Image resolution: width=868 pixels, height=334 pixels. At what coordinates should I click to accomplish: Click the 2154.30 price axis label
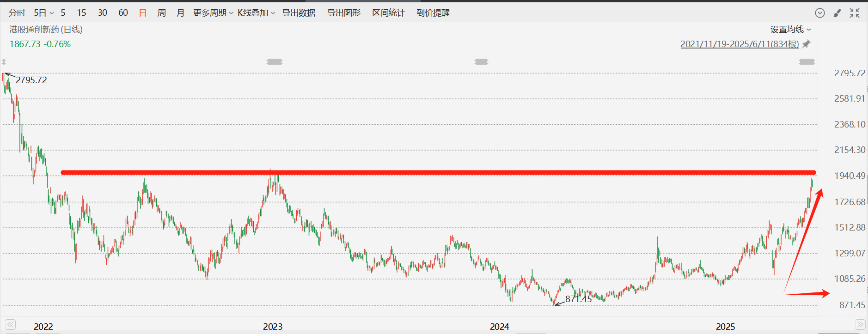click(850, 150)
